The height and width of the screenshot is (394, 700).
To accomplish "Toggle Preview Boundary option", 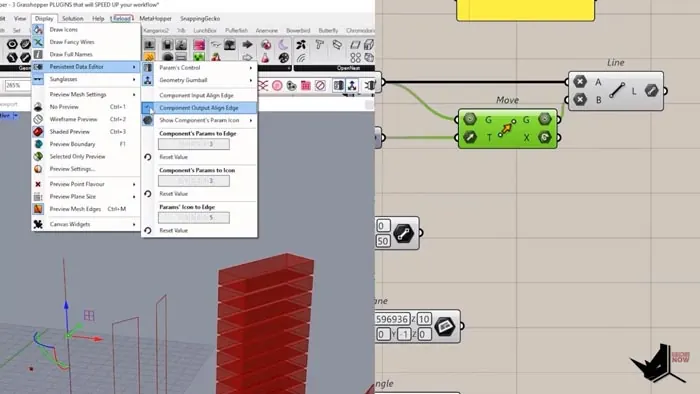I will 86,144.
